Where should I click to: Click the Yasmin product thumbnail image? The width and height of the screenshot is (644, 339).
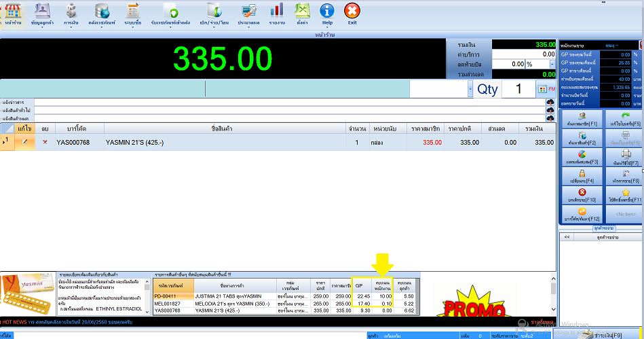(28, 293)
